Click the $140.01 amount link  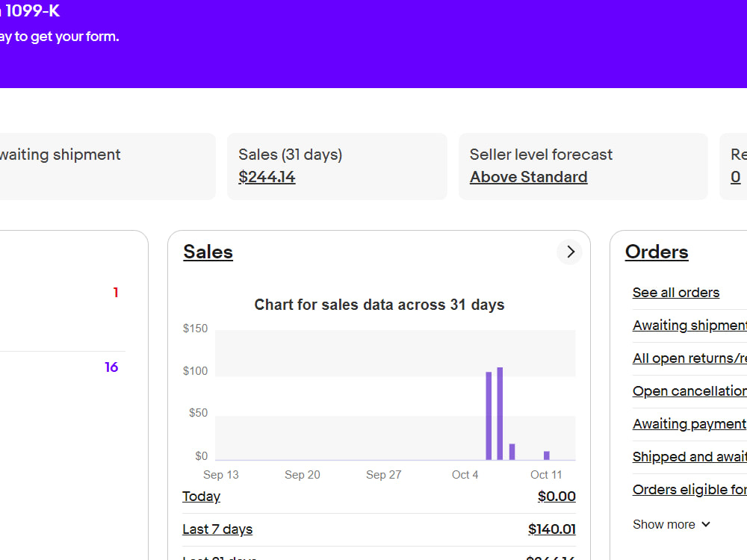coord(552,529)
